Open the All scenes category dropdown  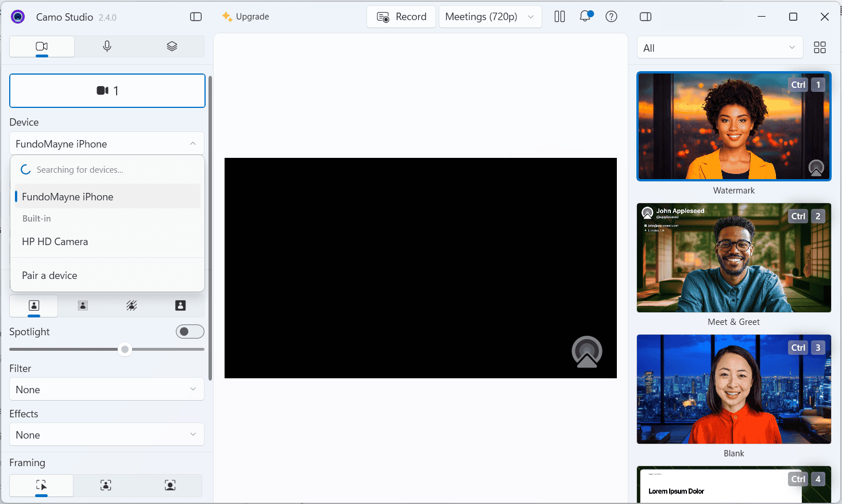click(720, 48)
